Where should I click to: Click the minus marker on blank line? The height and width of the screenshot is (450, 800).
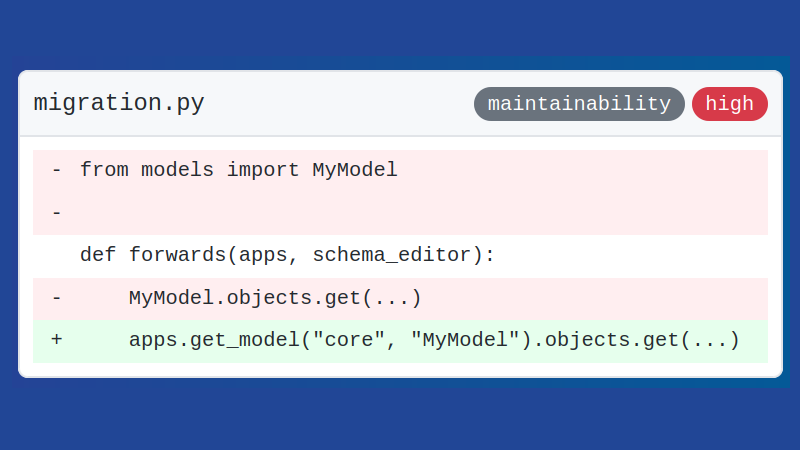coord(57,212)
